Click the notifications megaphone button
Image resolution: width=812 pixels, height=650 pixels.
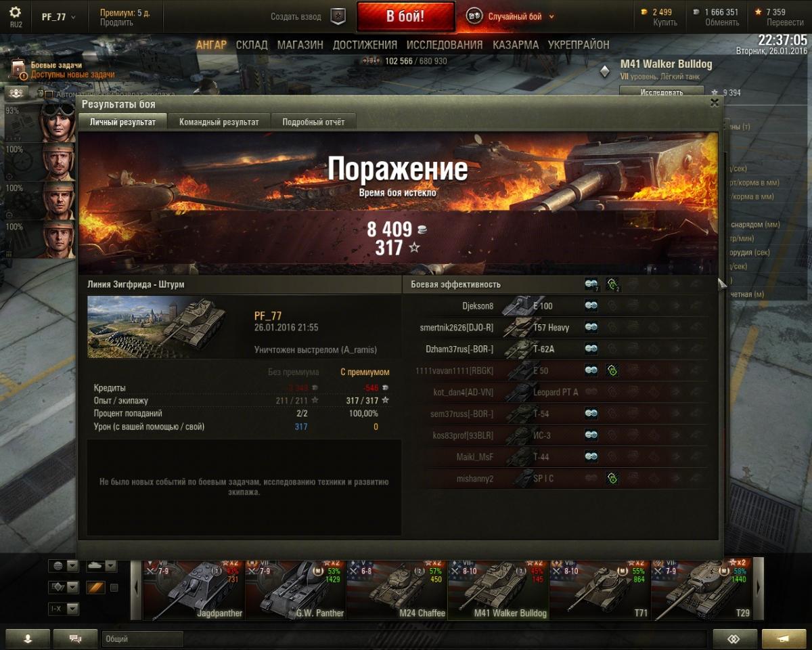click(x=784, y=638)
